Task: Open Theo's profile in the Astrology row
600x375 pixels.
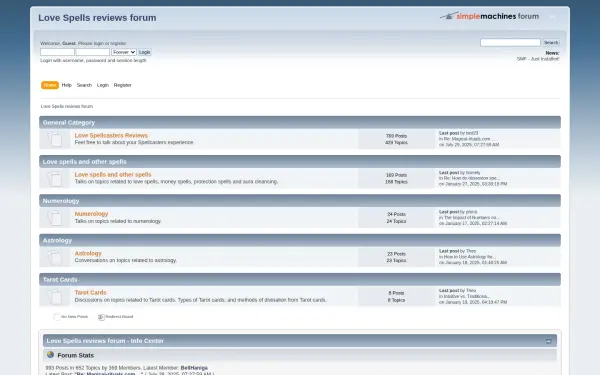Action: click(x=471, y=251)
